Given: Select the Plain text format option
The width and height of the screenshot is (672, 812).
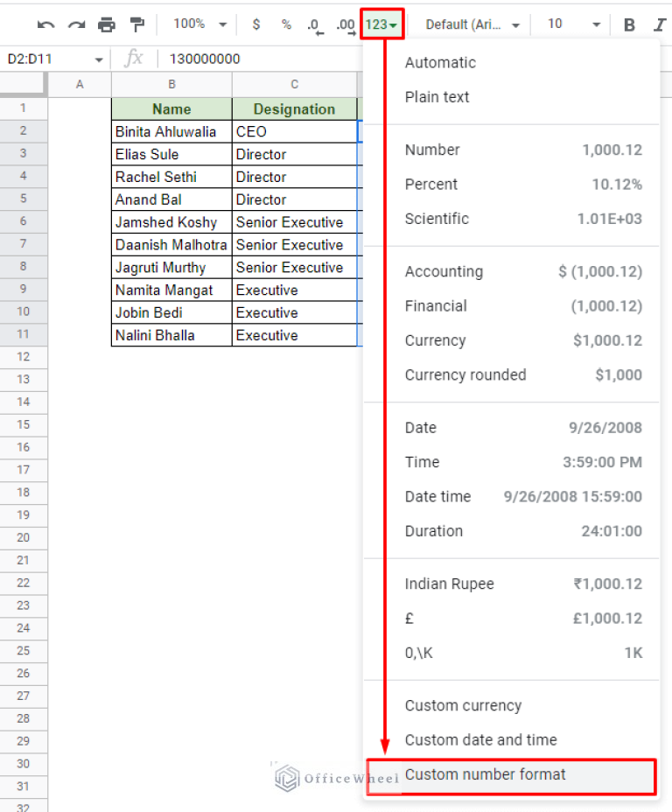Looking at the screenshot, I should tap(512, 97).
